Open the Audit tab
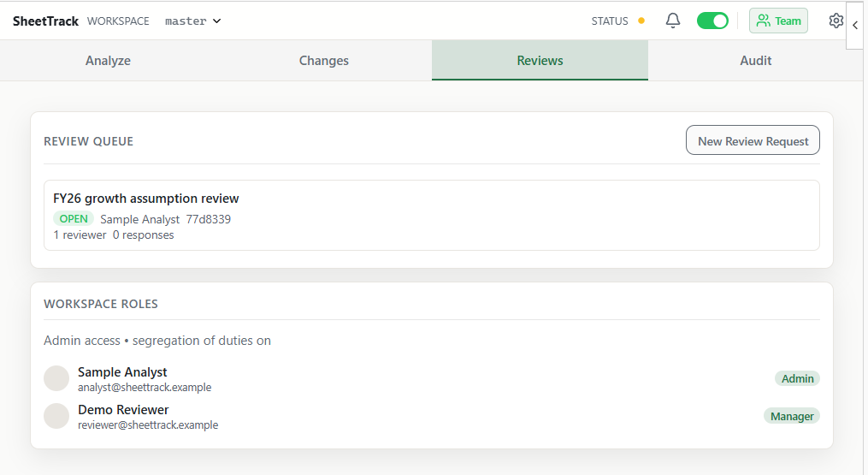The image size is (868, 475). [756, 61]
